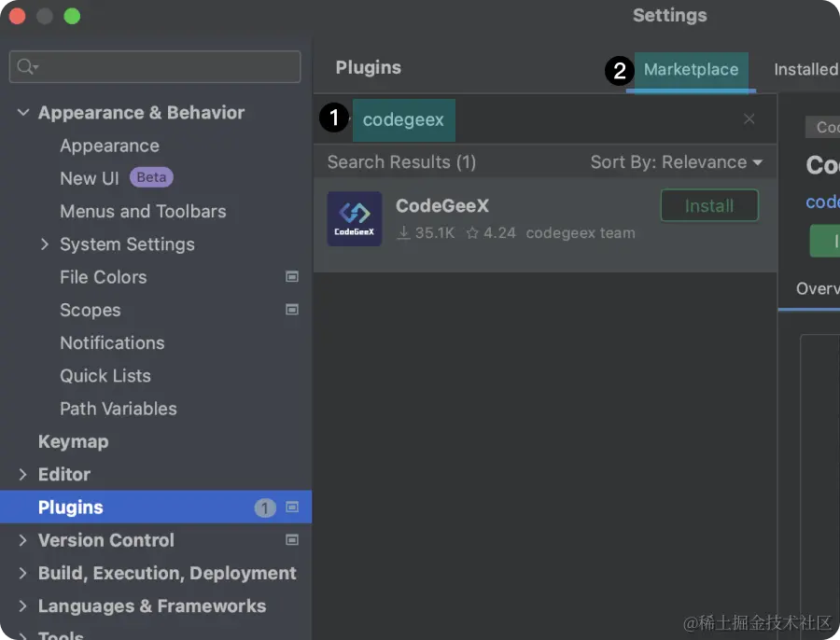Image resolution: width=840 pixels, height=640 pixels.
Task: Focus the settings search field
Action: click(x=155, y=67)
